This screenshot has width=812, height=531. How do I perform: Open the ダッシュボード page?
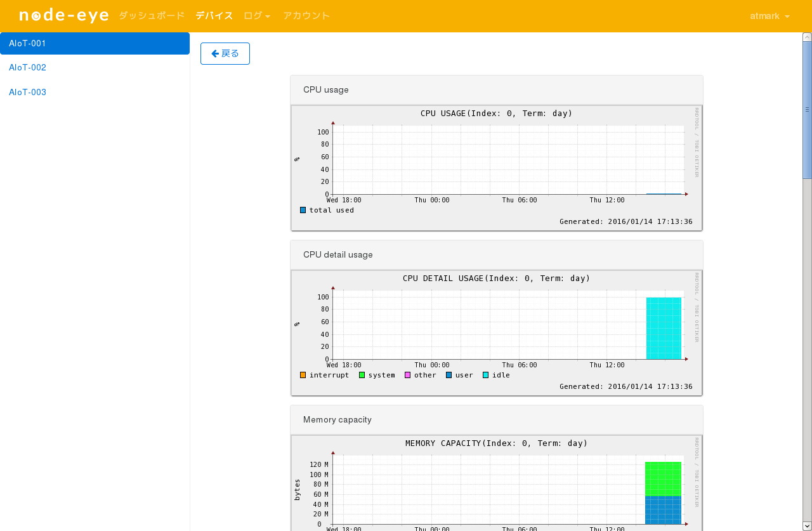pos(152,16)
